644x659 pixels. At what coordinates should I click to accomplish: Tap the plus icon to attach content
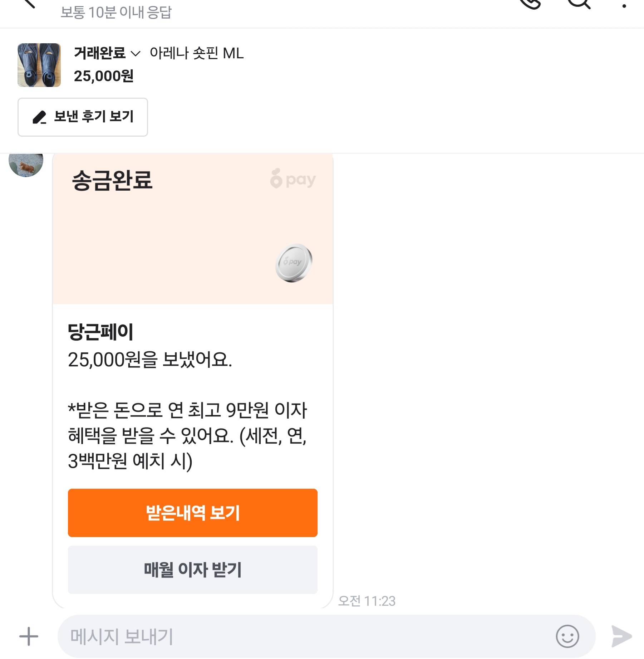click(29, 636)
